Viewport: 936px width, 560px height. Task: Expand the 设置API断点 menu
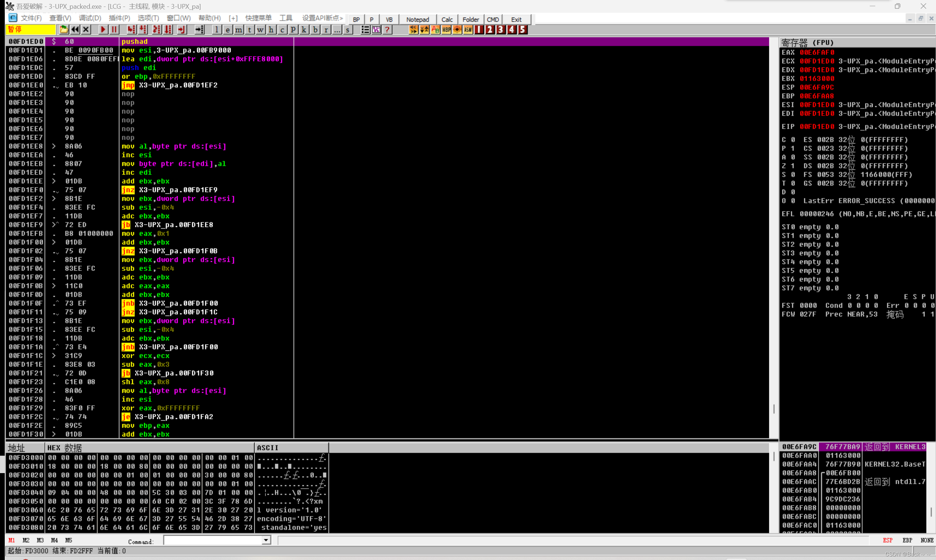coord(322,18)
